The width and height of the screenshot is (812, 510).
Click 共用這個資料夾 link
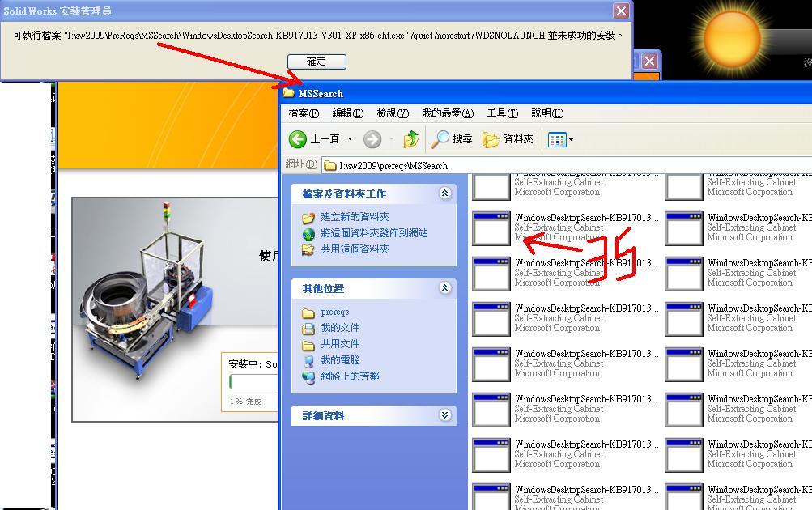pyautogui.click(x=355, y=249)
